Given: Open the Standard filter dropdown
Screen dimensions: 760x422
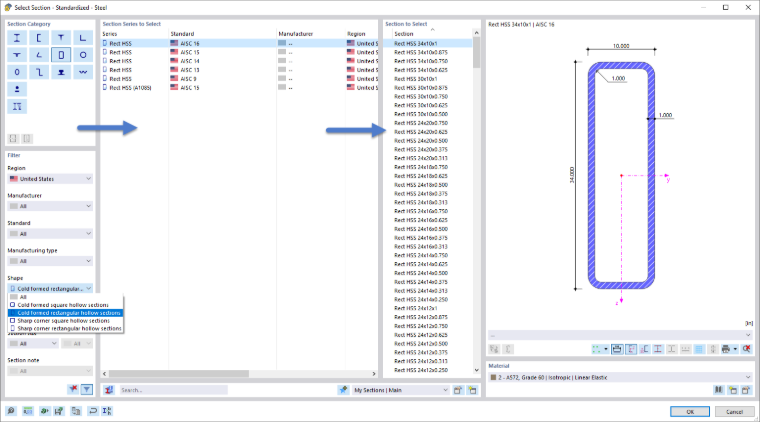Looking at the screenshot, I should [x=50, y=234].
